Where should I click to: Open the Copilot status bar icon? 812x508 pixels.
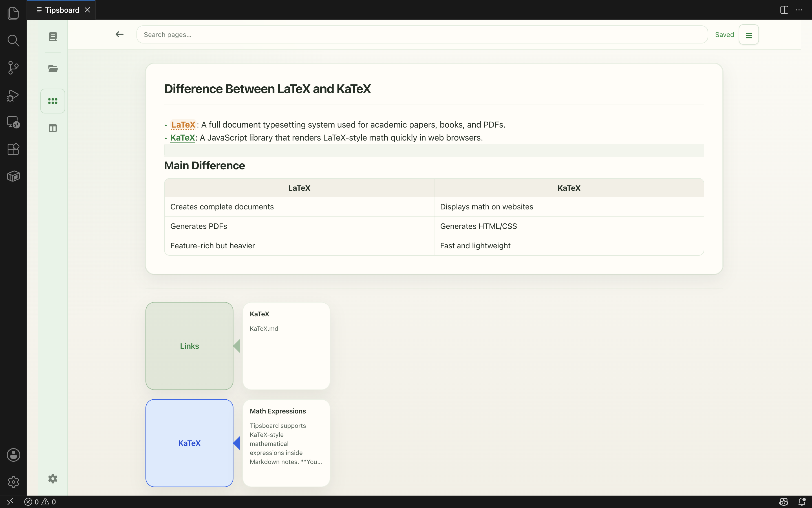point(784,502)
